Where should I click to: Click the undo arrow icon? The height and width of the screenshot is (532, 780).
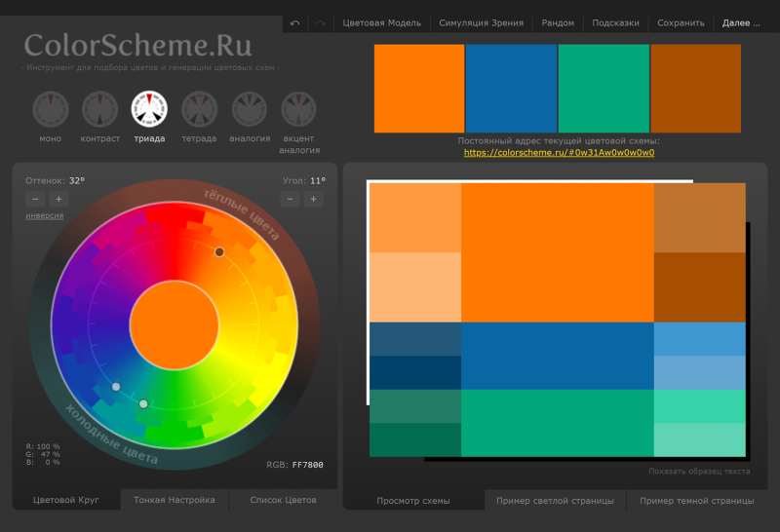point(295,22)
